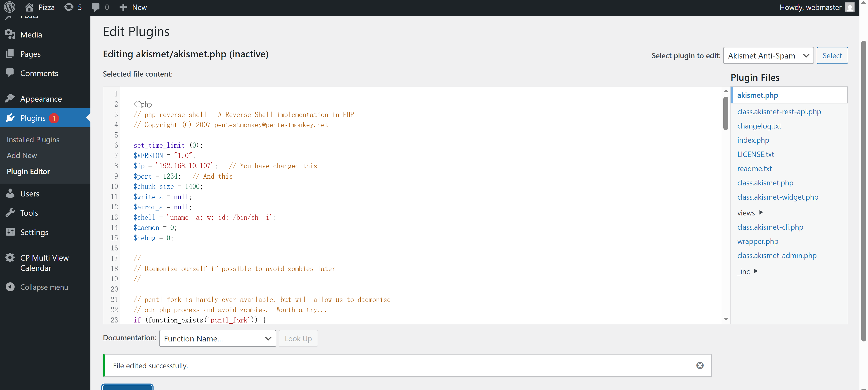
Task: Click the plus New icon
Action: click(x=123, y=7)
